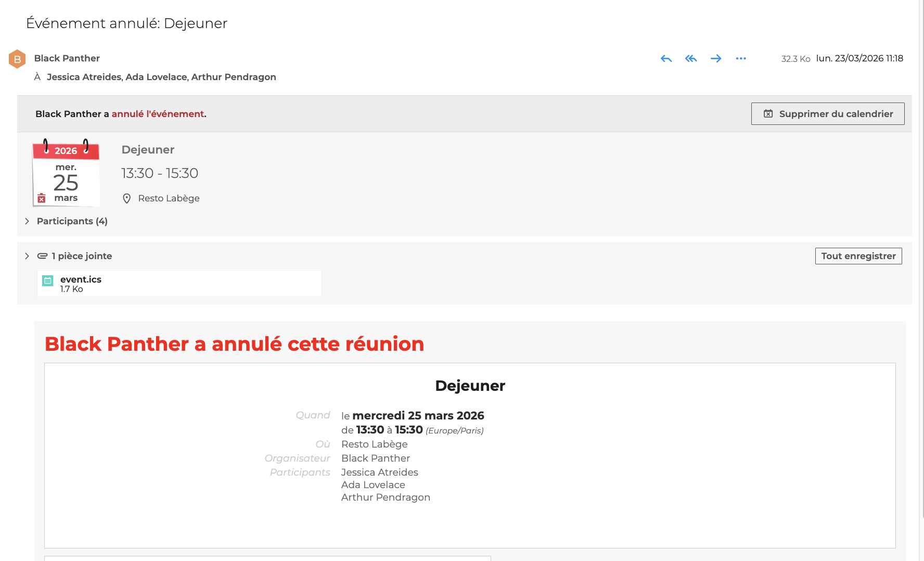Click the Reply all double-arrow icon
Image resolution: width=924 pixels, height=561 pixels.
691,59
